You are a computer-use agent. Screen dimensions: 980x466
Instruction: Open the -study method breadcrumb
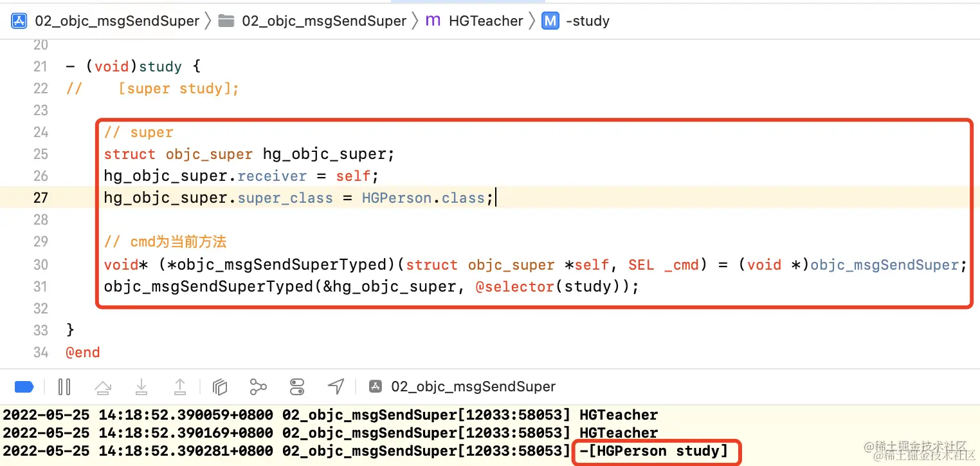click(x=587, y=21)
